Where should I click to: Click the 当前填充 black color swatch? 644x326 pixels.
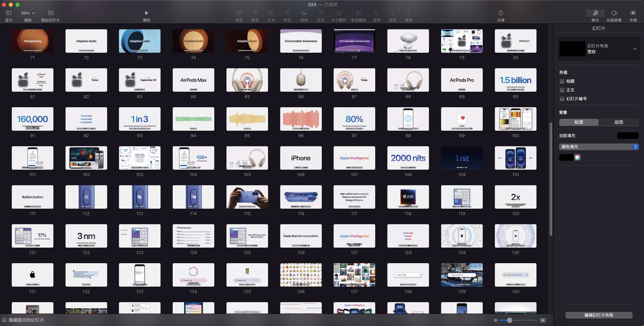(628, 136)
